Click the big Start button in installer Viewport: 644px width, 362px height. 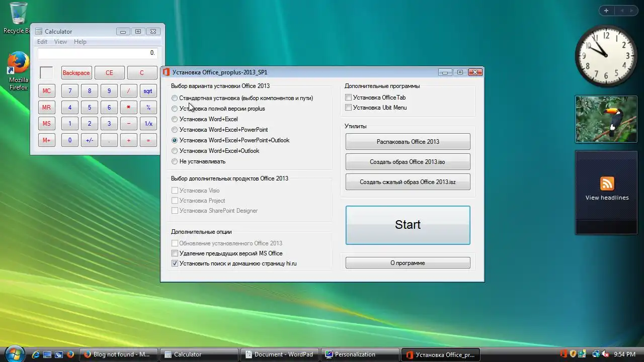408,225
